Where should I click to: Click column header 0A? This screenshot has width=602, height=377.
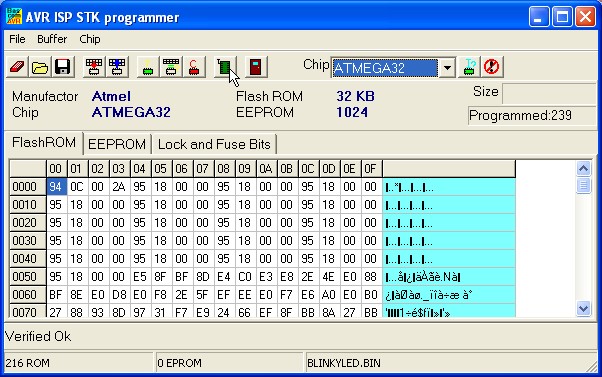coord(266,169)
